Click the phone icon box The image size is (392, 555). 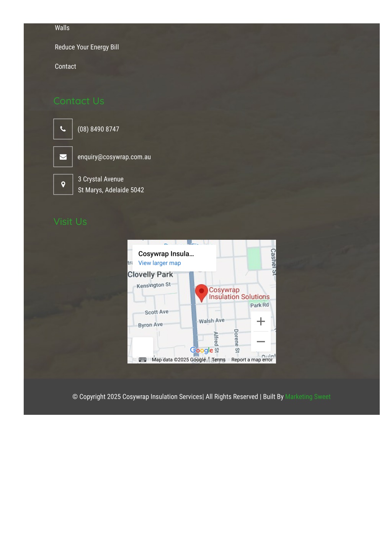63,129
